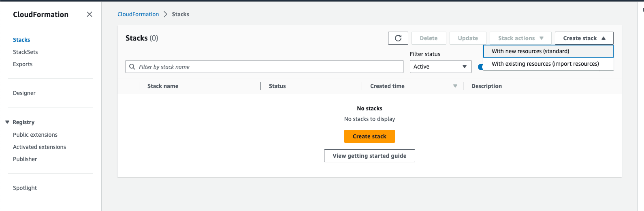Click the Created time sort arrow
The width and height of the screenshot is (644, 211).
[x=455, y=86]
